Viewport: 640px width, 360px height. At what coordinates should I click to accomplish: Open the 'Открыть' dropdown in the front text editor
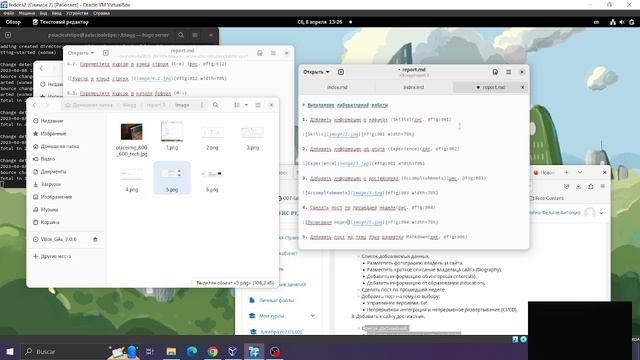click(x=316, y=72)
